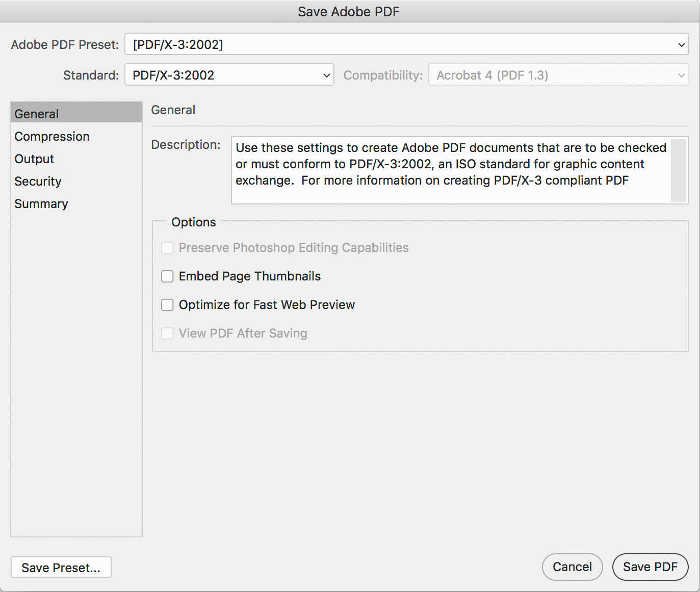700x592 pixels.
Task: Click the Options group title
Action: tap(194, 222)
